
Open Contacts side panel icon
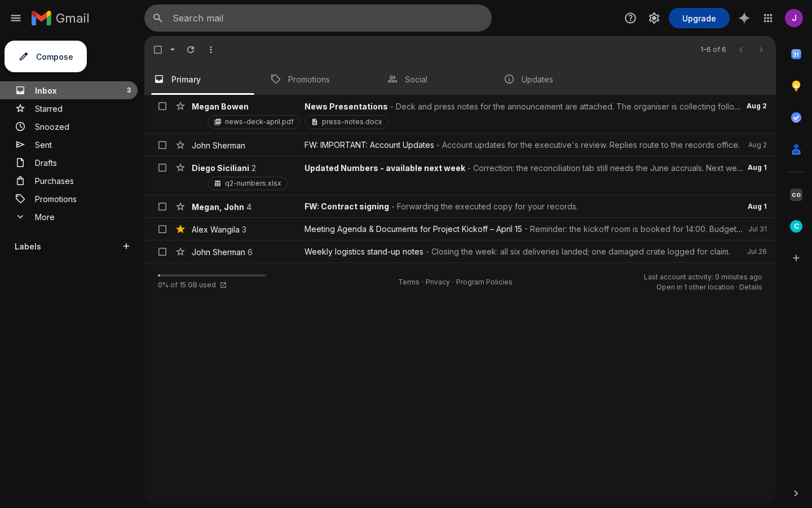[x=796, y=149]
